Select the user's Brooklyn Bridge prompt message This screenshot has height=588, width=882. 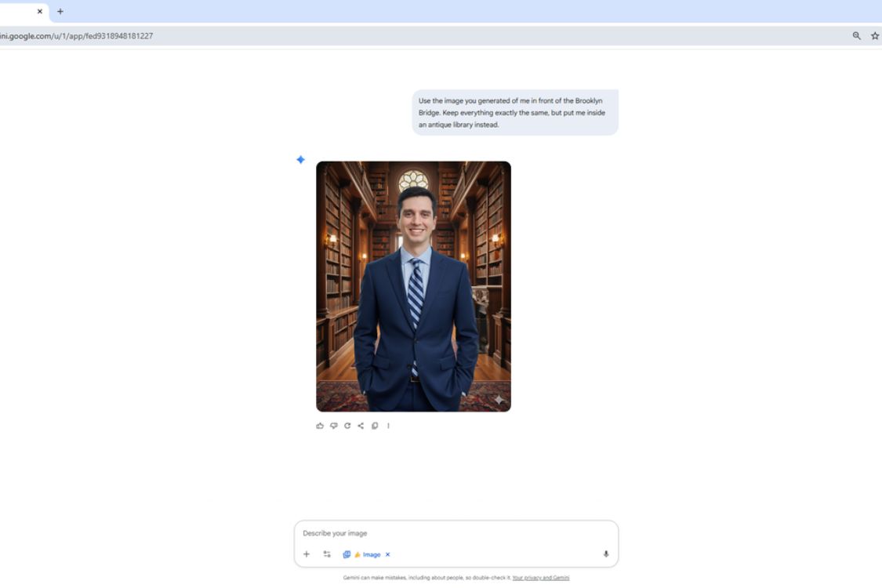(514, 112)
